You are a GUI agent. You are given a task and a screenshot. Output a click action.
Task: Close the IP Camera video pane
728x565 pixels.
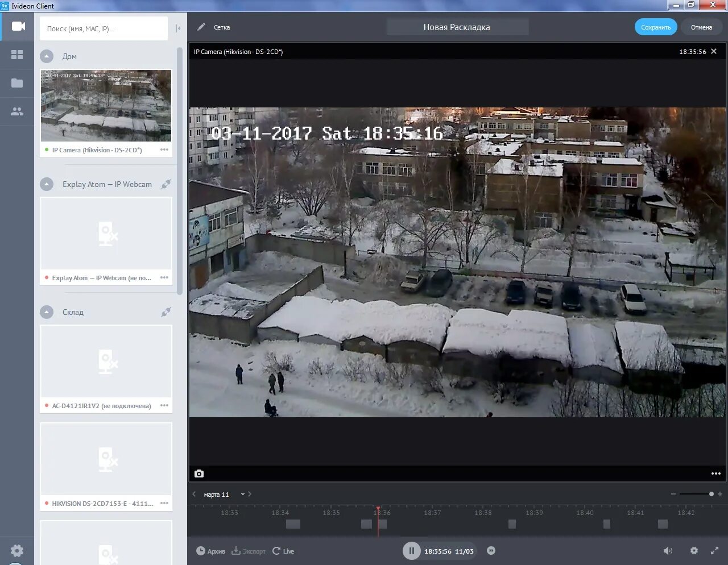(x=714, y=52)
